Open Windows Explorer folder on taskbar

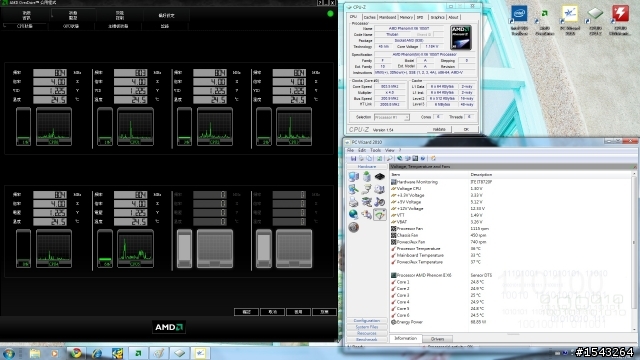click(x=35, y=353)
